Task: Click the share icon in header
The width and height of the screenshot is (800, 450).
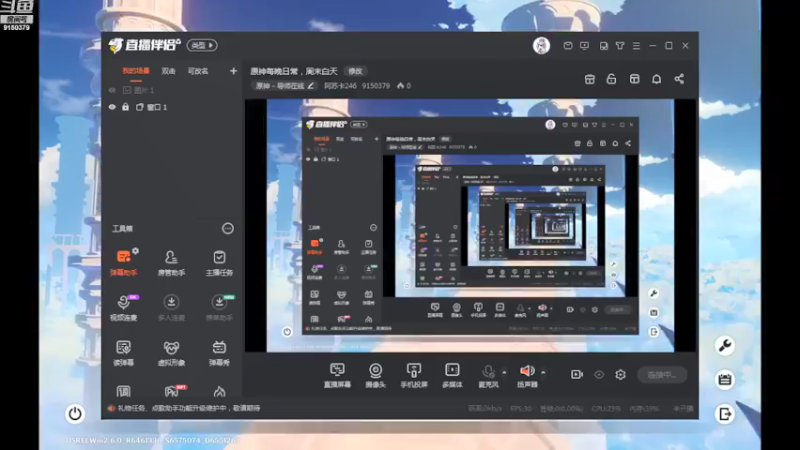Action: (679, 79)
